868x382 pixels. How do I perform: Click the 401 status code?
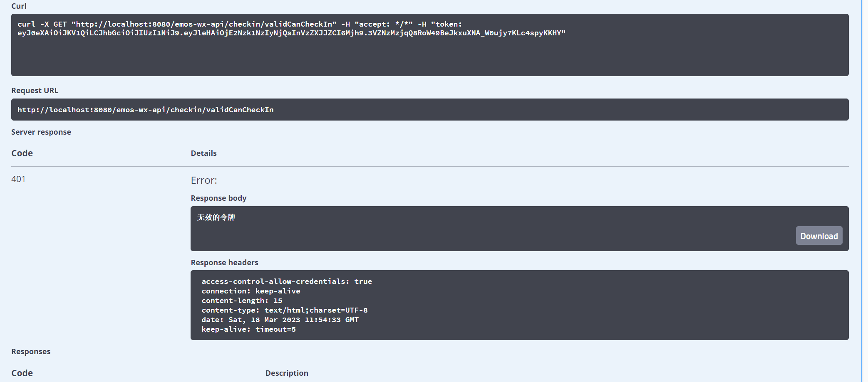pyautogui.click(x=18, y=179)
